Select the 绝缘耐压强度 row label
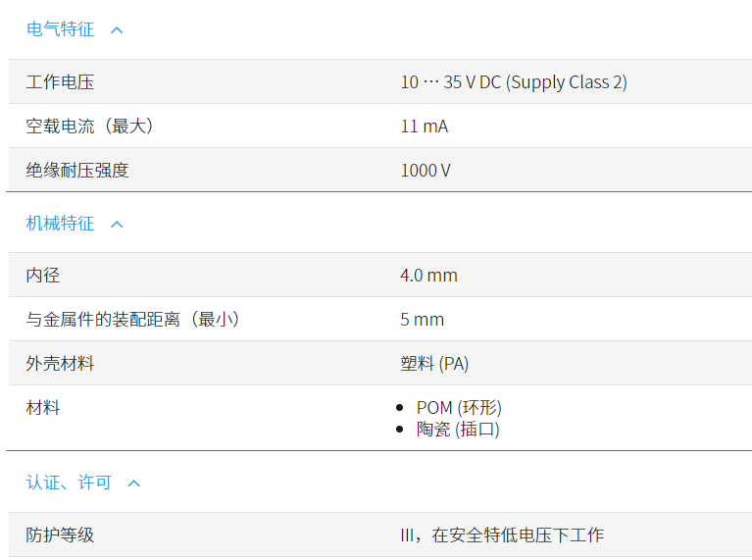This screenshot has height=560, width=752. (77, 171)
